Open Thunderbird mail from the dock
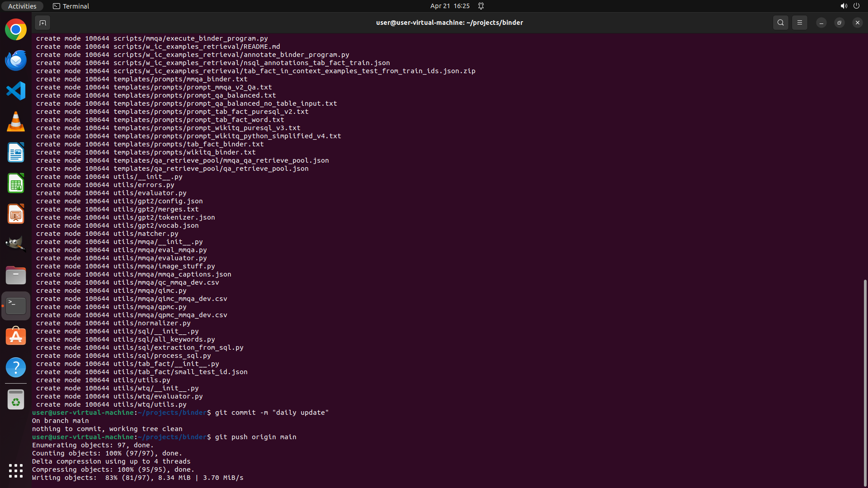Screen dimensions: 868x488 (16, 61)
